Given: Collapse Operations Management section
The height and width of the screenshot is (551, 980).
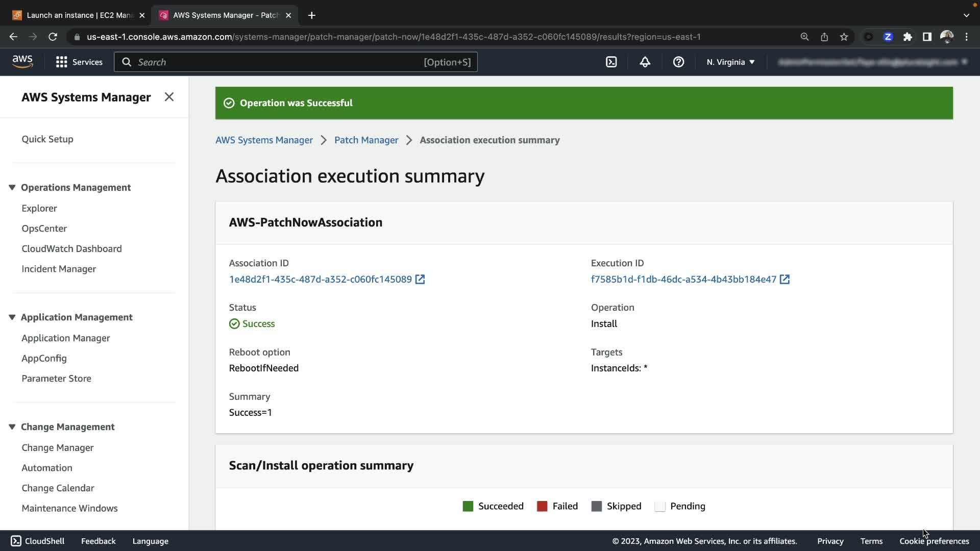Looking at the screenshot, I should click(12, 188).
